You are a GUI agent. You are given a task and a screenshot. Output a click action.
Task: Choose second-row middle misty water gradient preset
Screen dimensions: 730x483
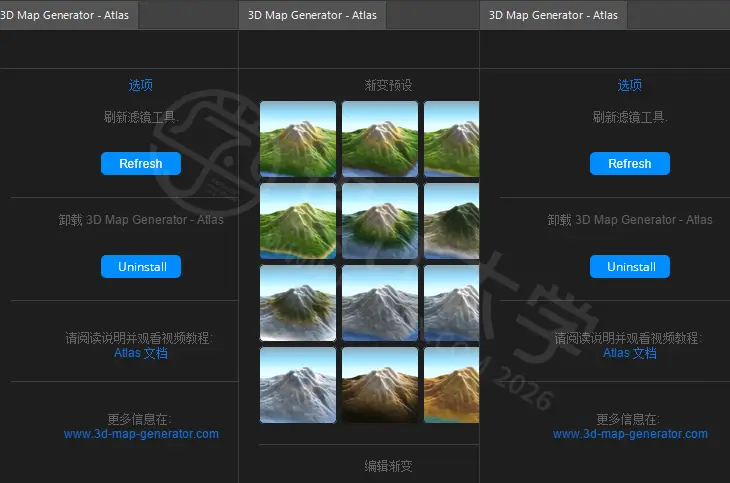click(x=380, y=221)
